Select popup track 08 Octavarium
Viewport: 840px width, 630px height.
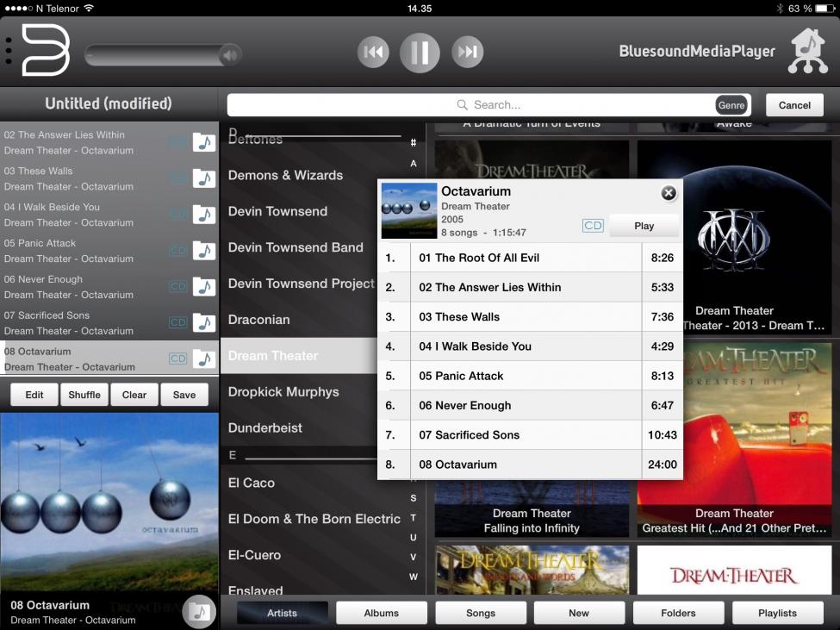click(531, 465)
